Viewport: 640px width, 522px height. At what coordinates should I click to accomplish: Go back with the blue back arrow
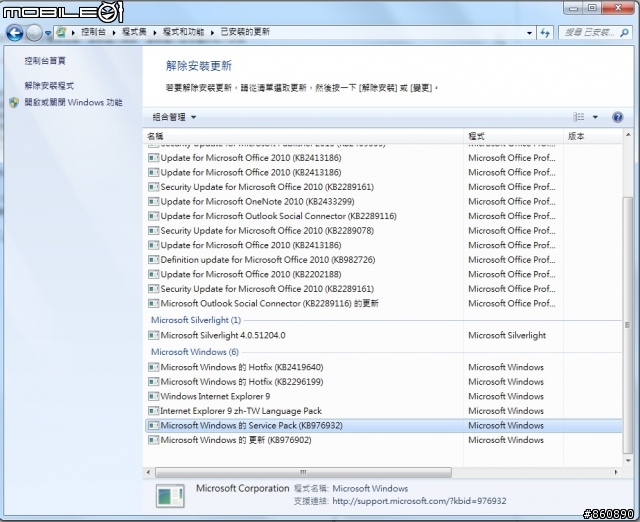coord(15,33)
